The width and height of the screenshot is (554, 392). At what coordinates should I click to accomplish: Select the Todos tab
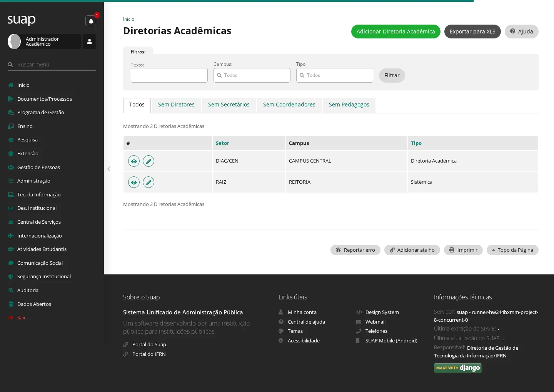137,105
